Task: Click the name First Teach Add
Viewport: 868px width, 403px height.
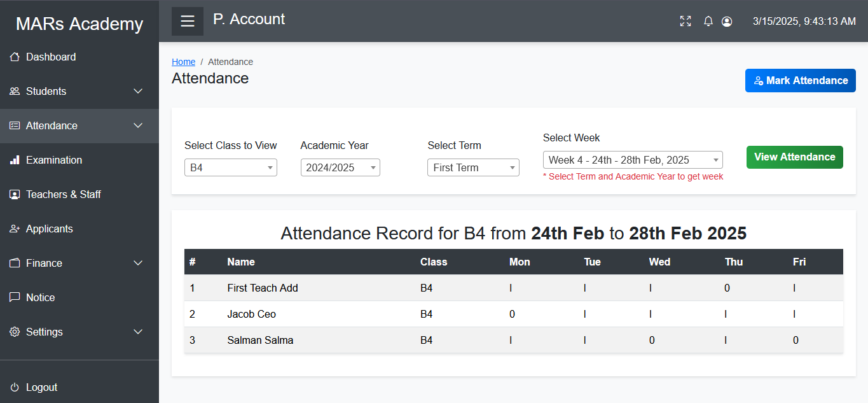Action: (263, 288)
